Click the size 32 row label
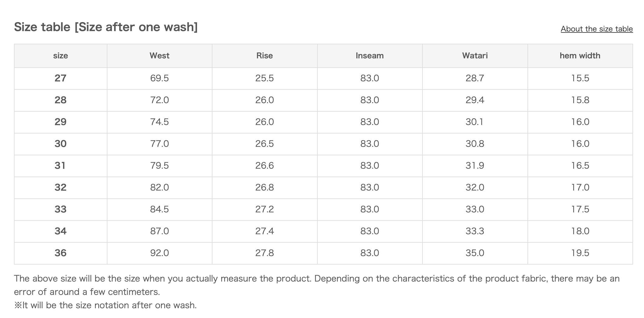 coord(60,188)
